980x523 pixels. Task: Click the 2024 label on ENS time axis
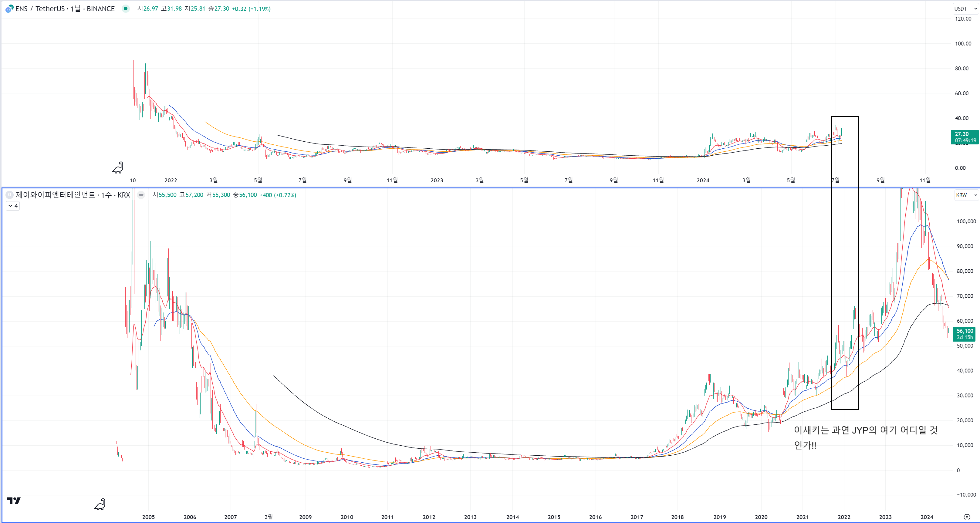(x=703, y=180)
